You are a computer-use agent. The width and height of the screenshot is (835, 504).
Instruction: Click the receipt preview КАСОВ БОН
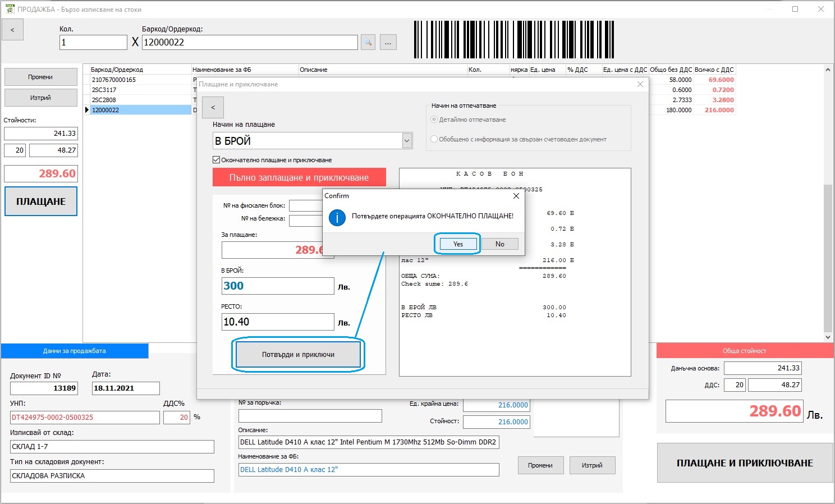(x=515, y=272)
